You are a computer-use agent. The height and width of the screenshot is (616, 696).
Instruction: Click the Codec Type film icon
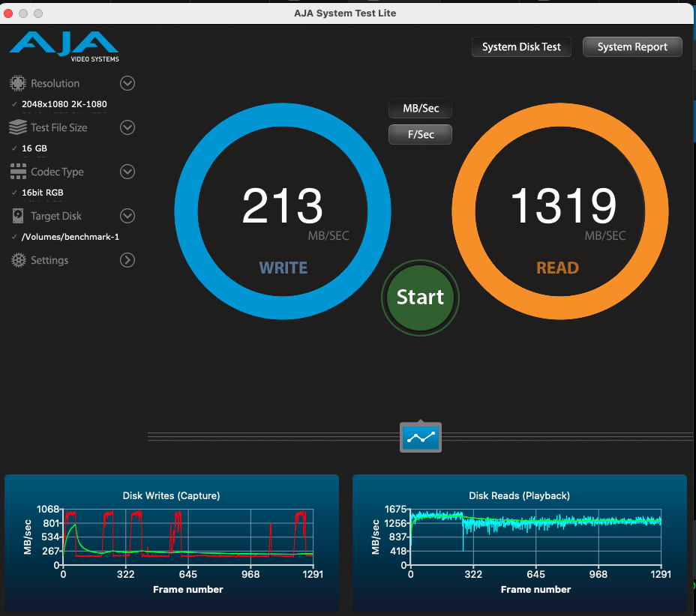click(x=18, y=172)
